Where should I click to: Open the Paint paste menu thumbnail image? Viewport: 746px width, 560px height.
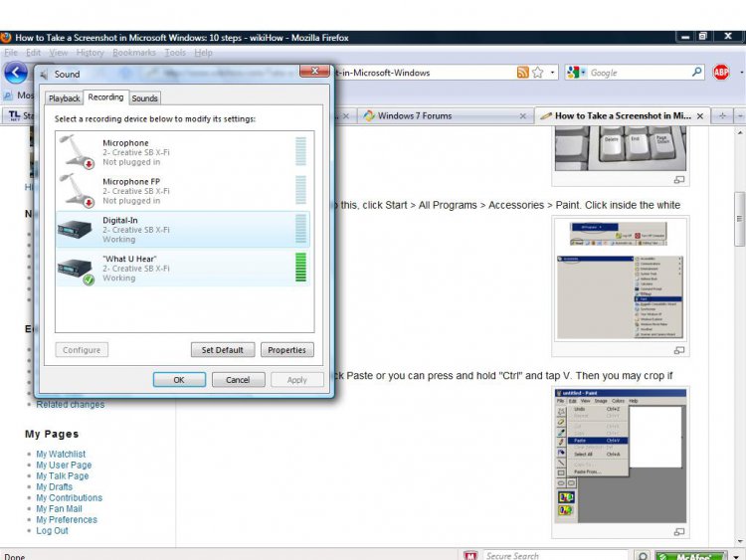[621, 456]
